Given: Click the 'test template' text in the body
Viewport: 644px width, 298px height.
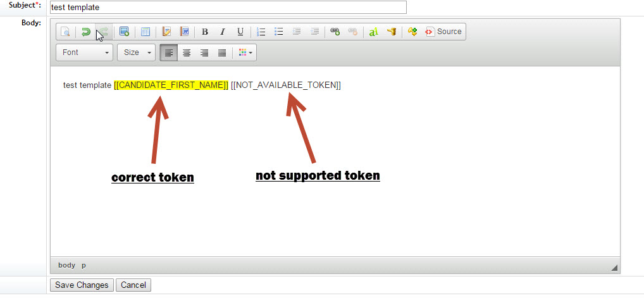Looking at the screenshot, I should (87, 85).
